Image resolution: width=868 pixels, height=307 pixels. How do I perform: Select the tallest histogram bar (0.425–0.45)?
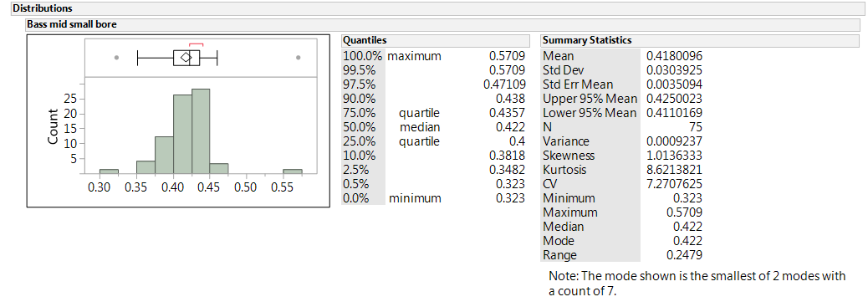click(201, 130)
